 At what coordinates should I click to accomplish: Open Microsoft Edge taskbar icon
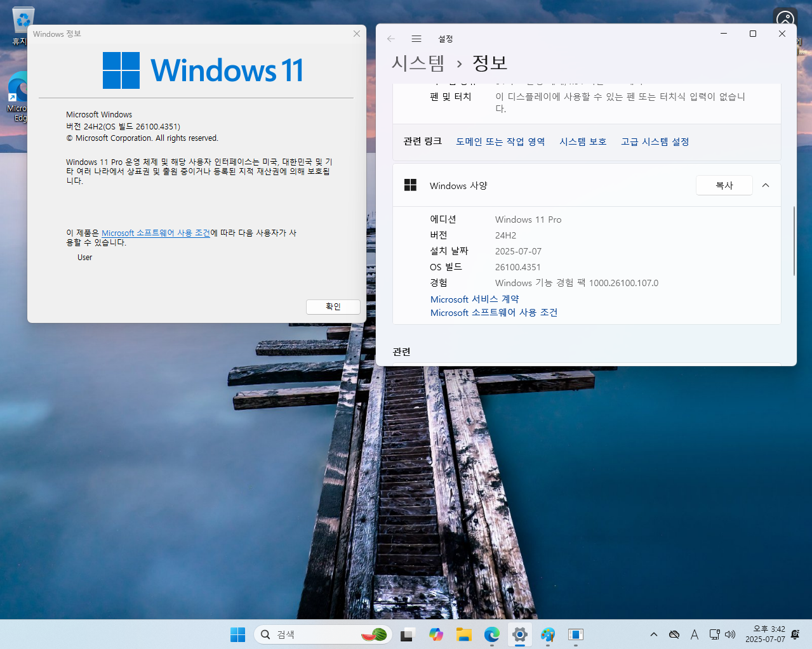click(492, 634)
